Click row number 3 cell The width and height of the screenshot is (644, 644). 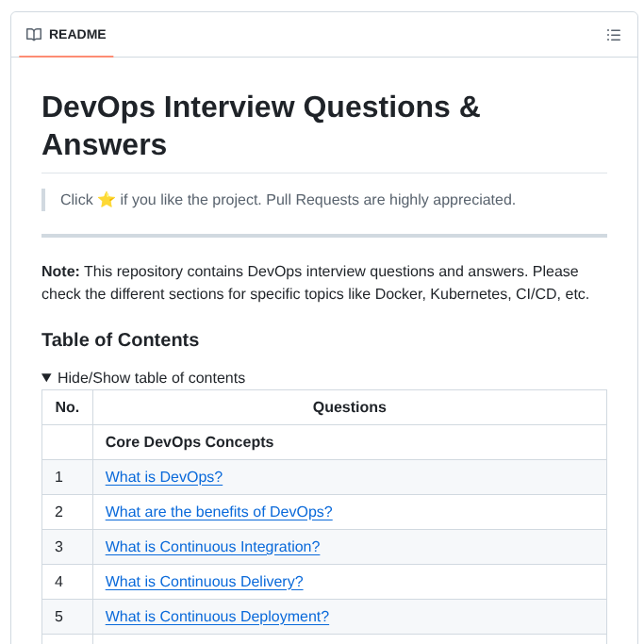pyautogui.click(x=67, y=547)
